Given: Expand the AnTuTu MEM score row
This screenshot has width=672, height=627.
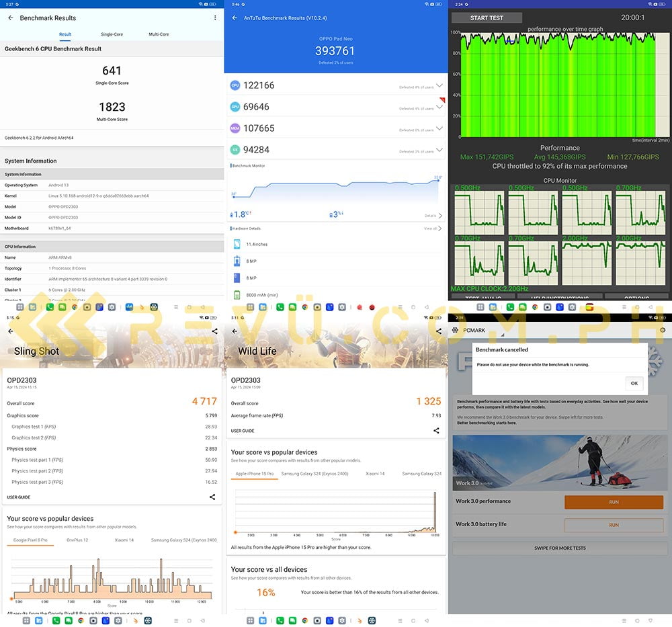Looking at the screenshot, I should [x=439, y=128].
